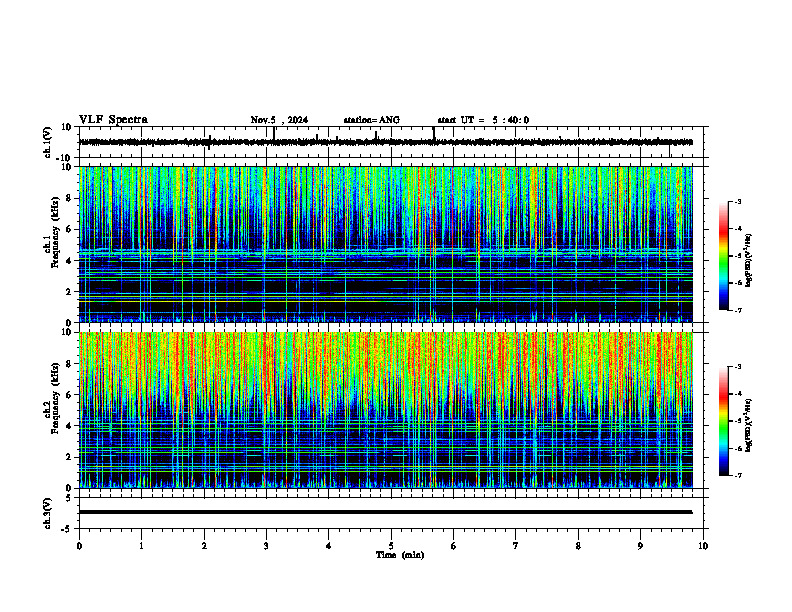Click the "3" tick on the time axis

coord(266,546)
